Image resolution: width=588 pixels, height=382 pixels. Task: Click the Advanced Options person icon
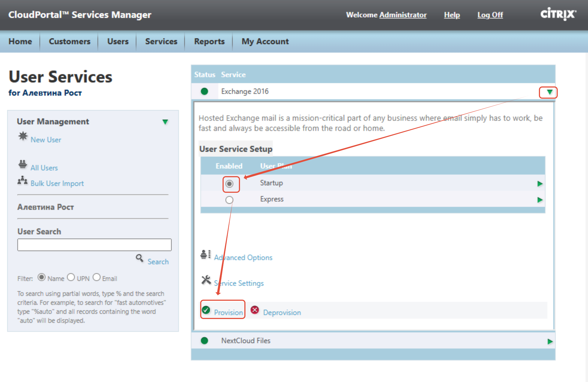click(x=206, y=254)
